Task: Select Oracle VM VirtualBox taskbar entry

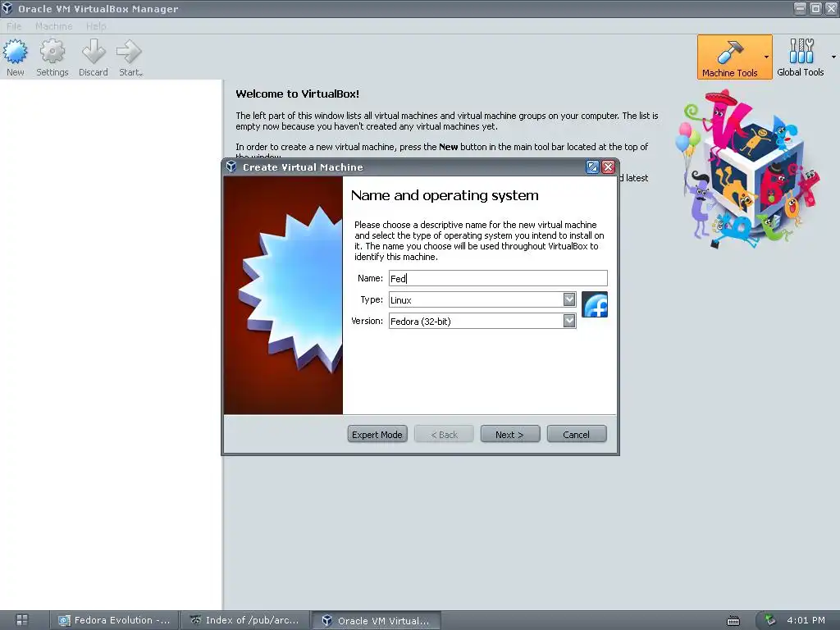Action: 376,620
